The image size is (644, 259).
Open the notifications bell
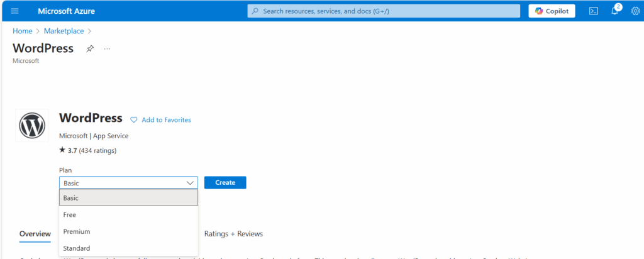pos(614,11)
